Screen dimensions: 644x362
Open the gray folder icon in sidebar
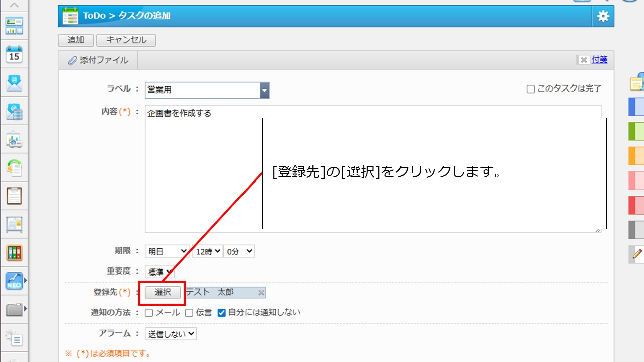tap(14, 309)
